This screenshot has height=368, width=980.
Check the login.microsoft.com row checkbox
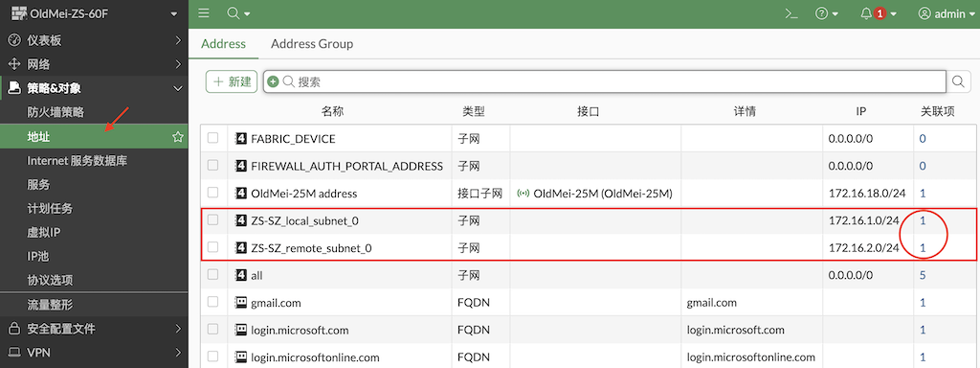pos(213,330)
